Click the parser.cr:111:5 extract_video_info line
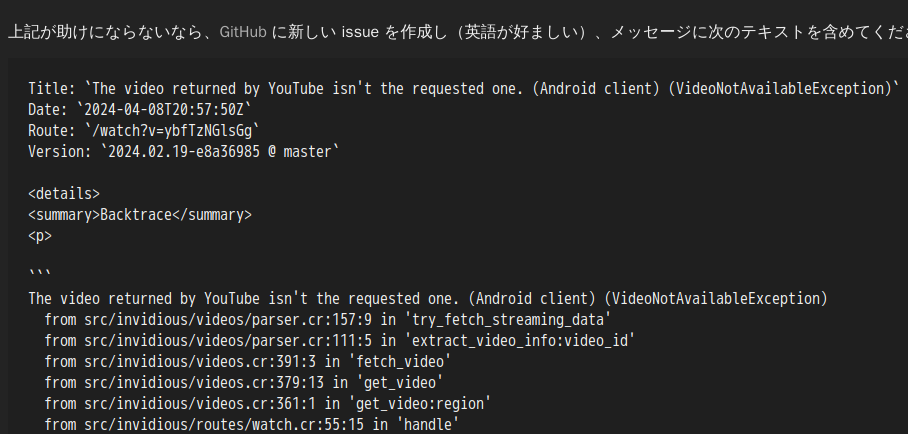Image resolution: width=908 pixels, height=434 pixels. coord(340,341)
